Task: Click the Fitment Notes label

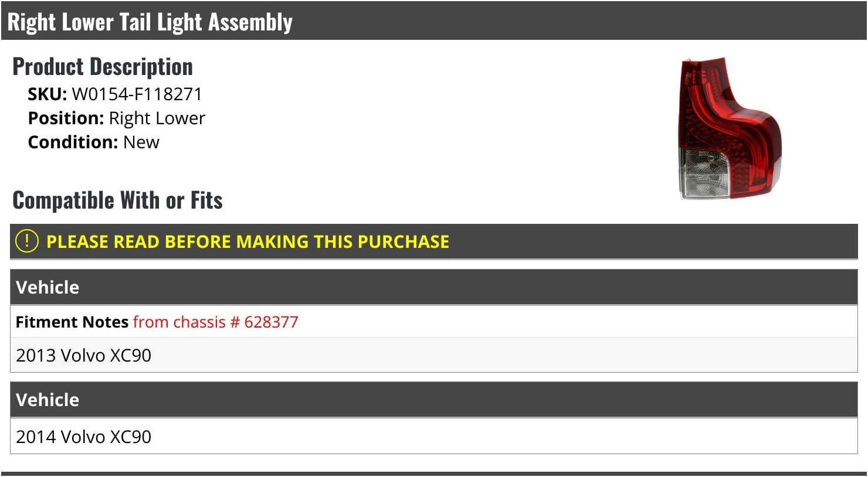Action: [x=72, y=322]
